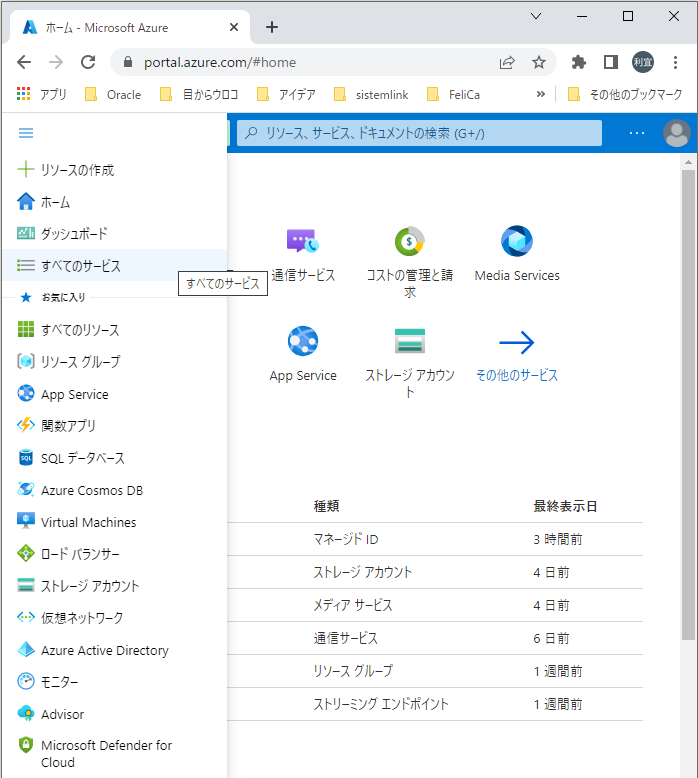Click SQL データベース icon

[x=26, y=457]
